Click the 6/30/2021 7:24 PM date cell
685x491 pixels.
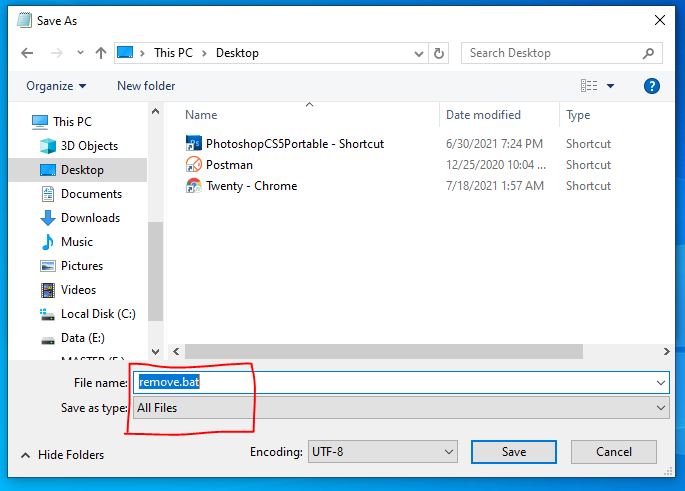click(494, 144)
